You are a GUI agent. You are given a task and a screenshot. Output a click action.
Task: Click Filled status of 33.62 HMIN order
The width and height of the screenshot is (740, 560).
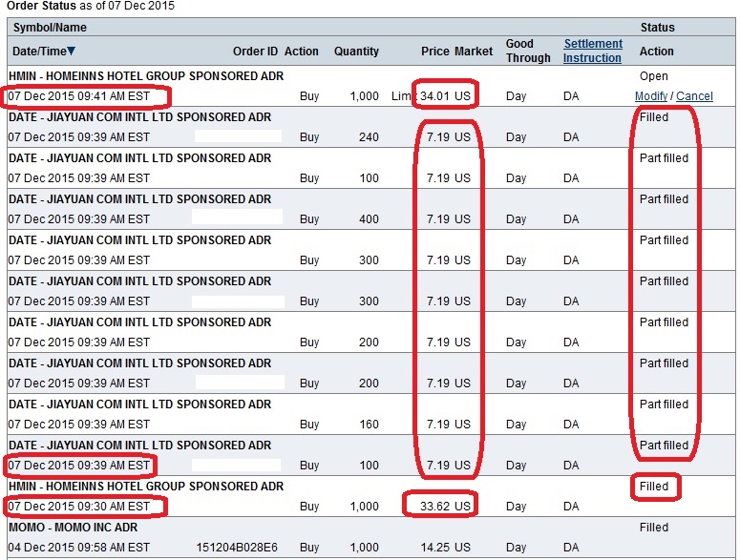click(x=654, y=486)
